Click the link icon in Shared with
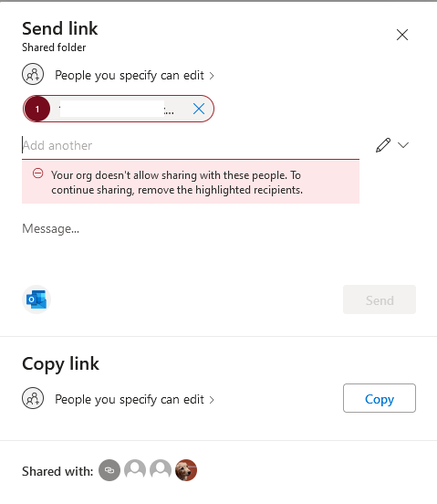Viewport: 437px width, 504px height. coord(109,470)
